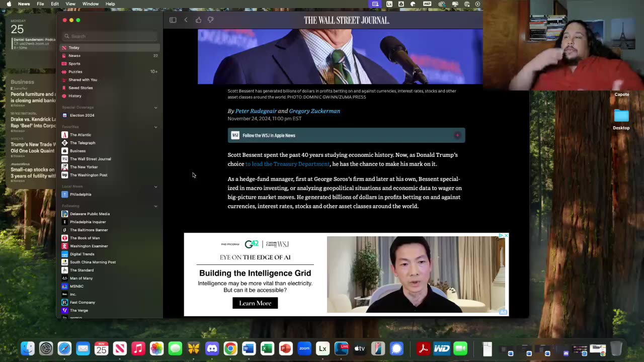Open Adobe Acrobat from the Dock
The width and height of the screenshot is (644, 362).
click(423, 348)
